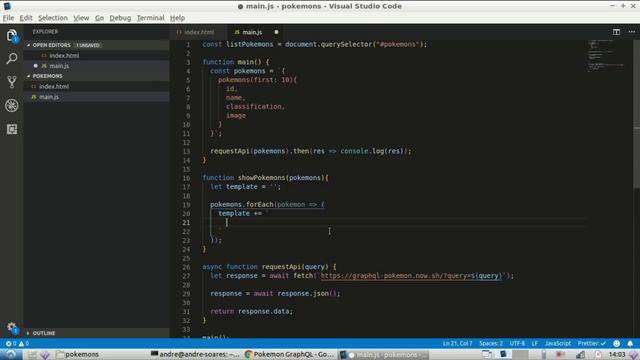Open the Explorer view in activity bar
Image resolution: width=640 pixels, height=360 pixels.
12,36
